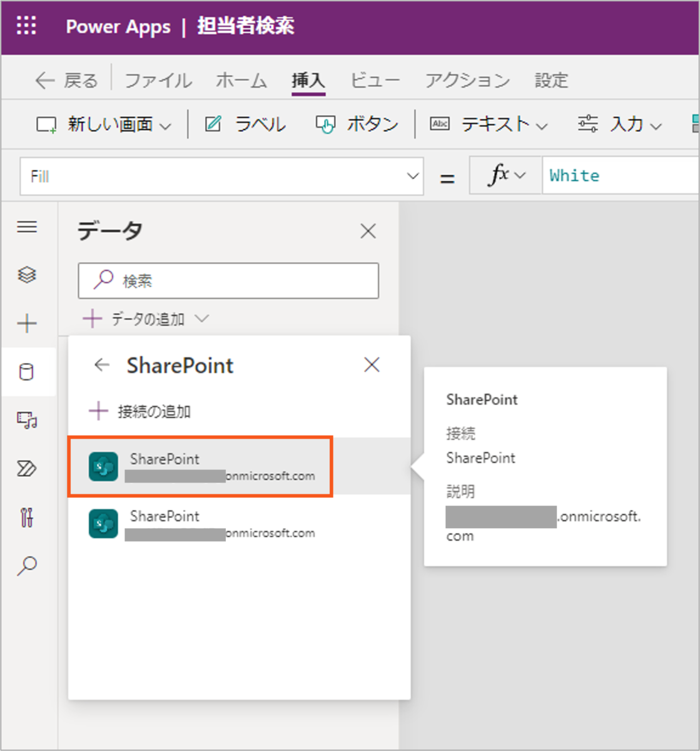Select the 挿入 tab
This screenshot has width=700, height=751.
coord(308,81)
